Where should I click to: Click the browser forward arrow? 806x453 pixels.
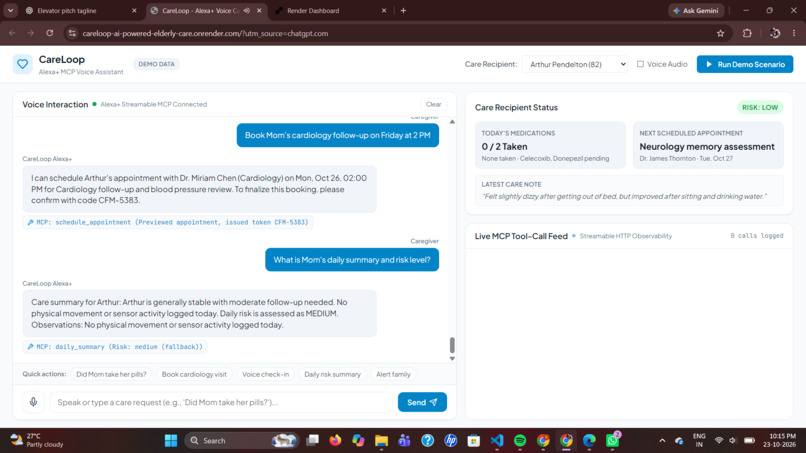click(x=31, y=33)
